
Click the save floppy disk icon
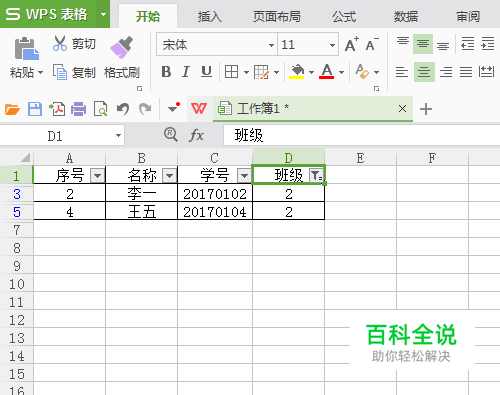point(35,109)
